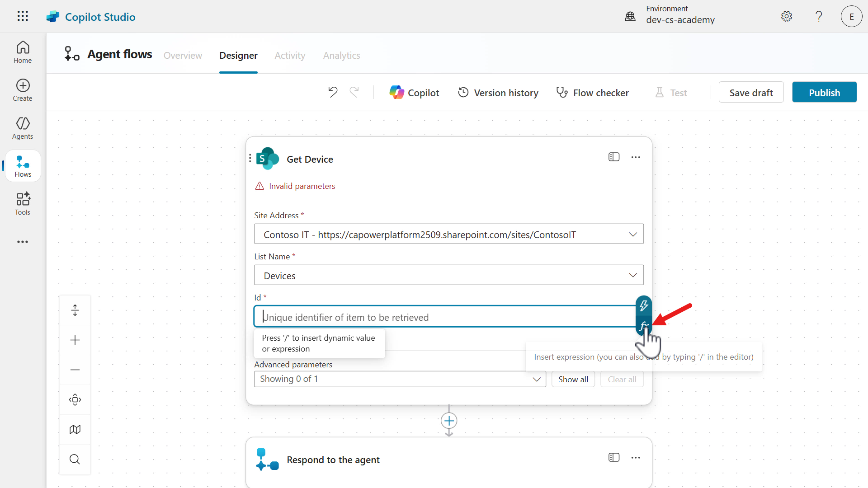Screen dimensions: 868x488
Task: Open the Site Address dropdown
Action: coord(633,234)
